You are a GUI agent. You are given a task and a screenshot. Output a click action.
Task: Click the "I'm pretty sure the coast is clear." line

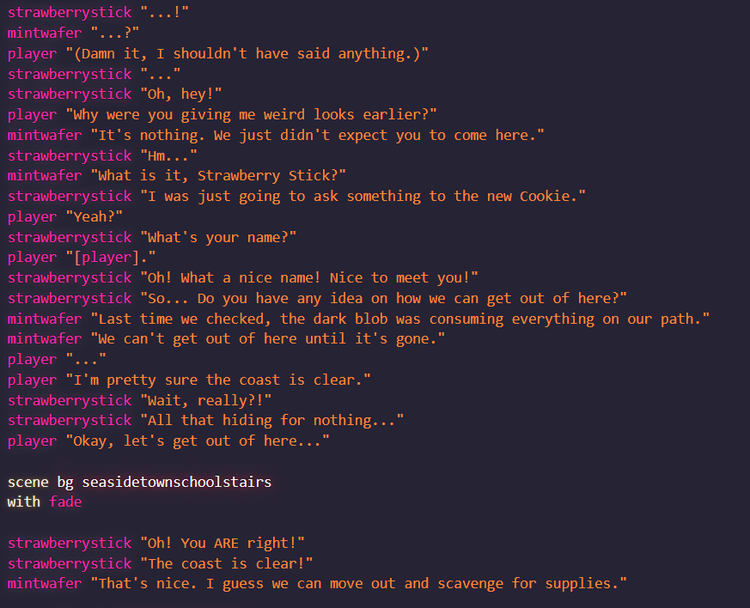tap(218, 380)
